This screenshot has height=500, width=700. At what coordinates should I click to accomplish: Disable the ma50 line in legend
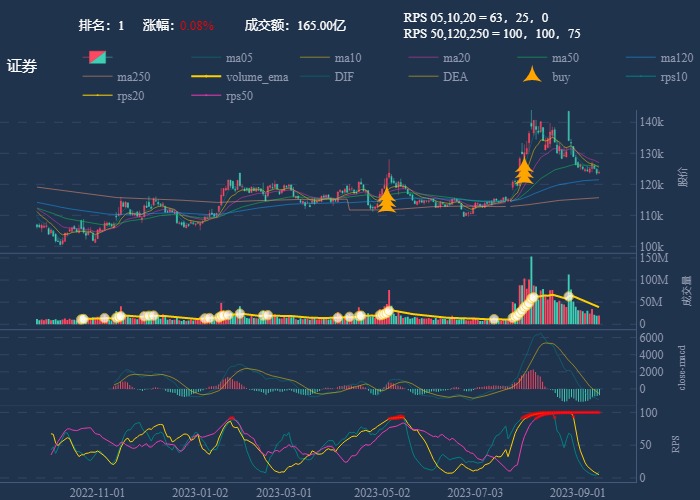(x=532, y=58)
